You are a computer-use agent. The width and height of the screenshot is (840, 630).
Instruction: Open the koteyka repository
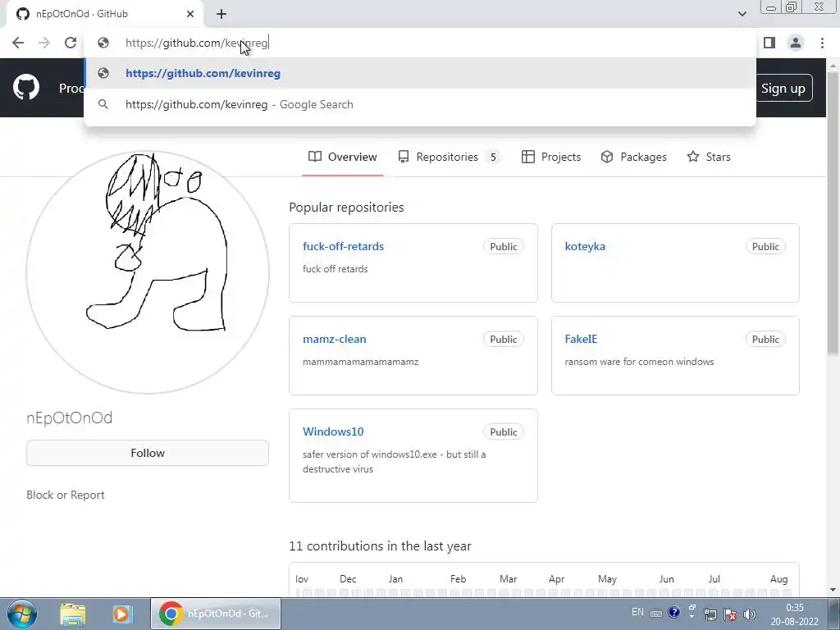[x=585, y=246]
